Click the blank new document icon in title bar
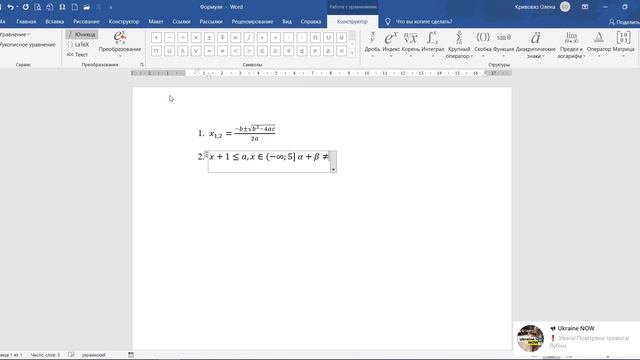This screenshot has width=640, height=360. click(x=75, y=7)
